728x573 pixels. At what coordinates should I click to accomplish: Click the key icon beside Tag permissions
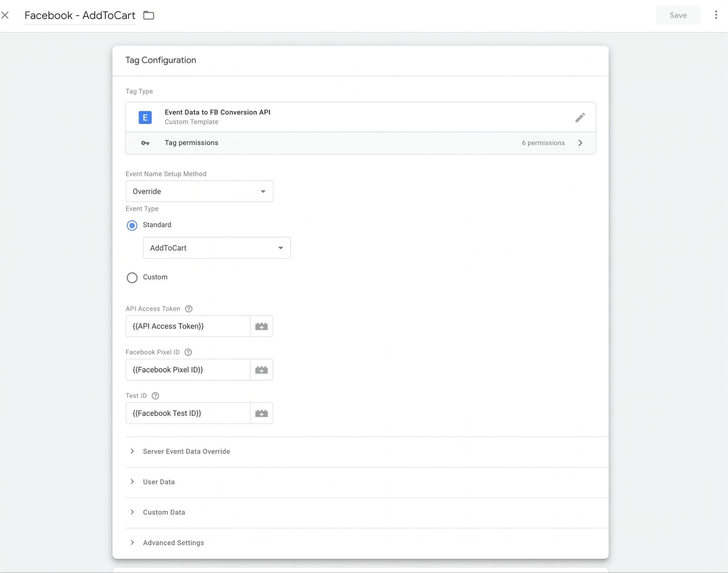point(145,143)
